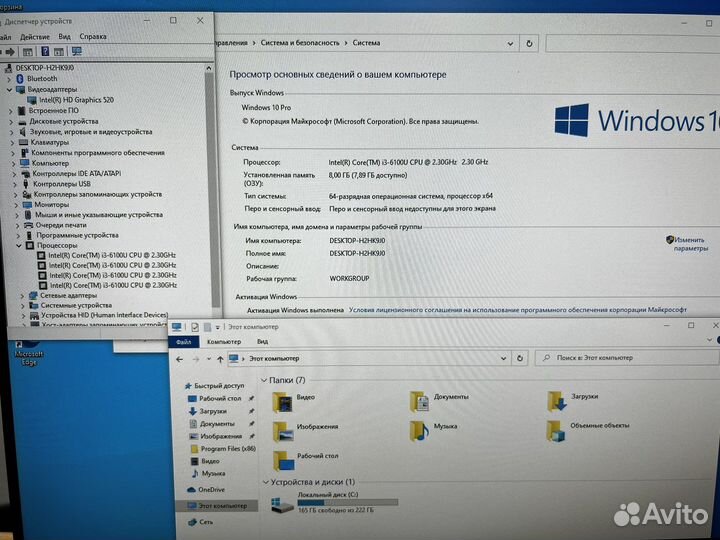Image resolution: width=720 pixels, height=540 pixels.
Task: Go up one level in Explorer
Action: point(220,359)
